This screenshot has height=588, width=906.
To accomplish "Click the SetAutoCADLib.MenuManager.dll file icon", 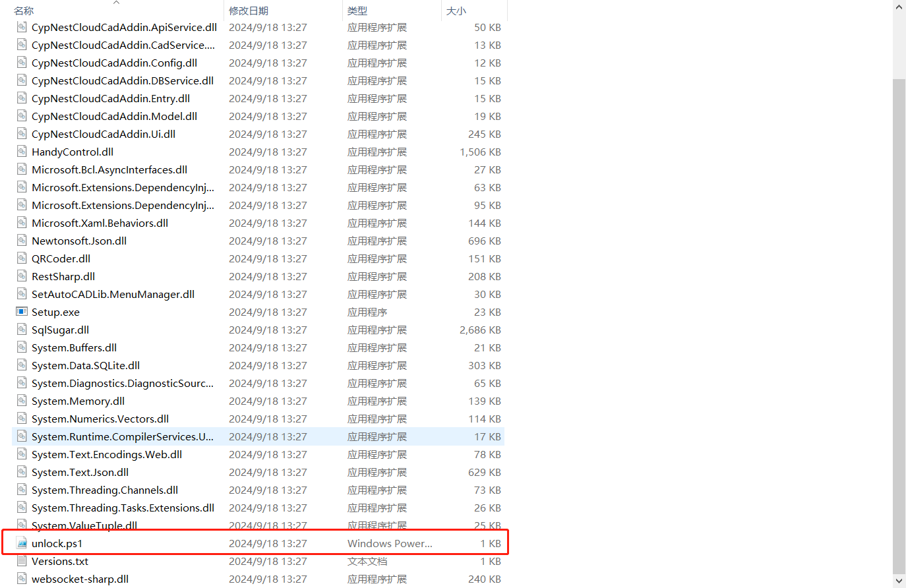I will coord(22,294).
